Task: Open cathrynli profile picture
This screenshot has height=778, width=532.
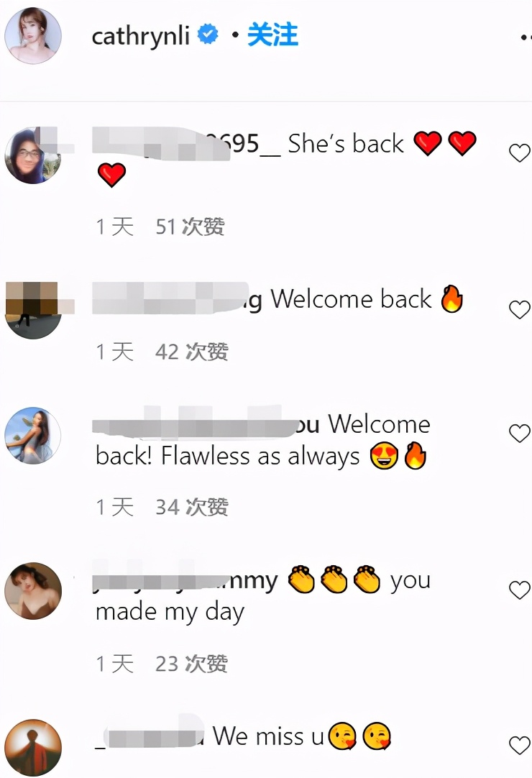Action: [33, 36]
